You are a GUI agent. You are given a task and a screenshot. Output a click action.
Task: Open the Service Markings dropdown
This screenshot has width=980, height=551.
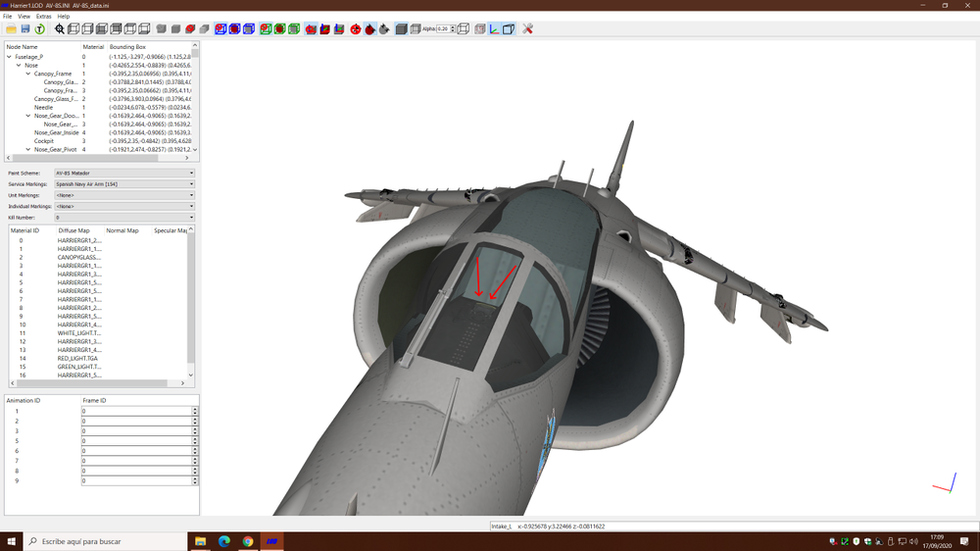(124, 184)
